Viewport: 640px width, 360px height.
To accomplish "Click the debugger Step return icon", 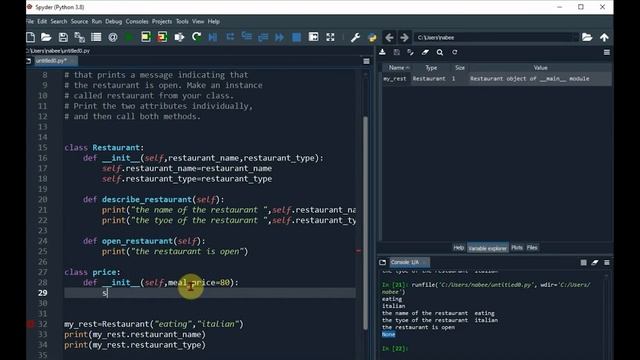I will [263, 38].
